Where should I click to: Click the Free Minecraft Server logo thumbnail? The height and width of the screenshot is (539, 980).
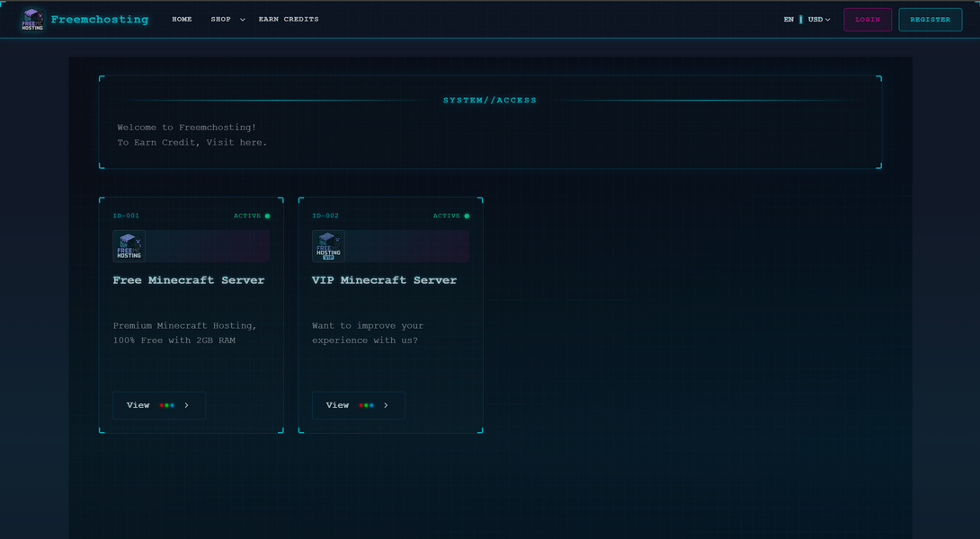(129, 246)
